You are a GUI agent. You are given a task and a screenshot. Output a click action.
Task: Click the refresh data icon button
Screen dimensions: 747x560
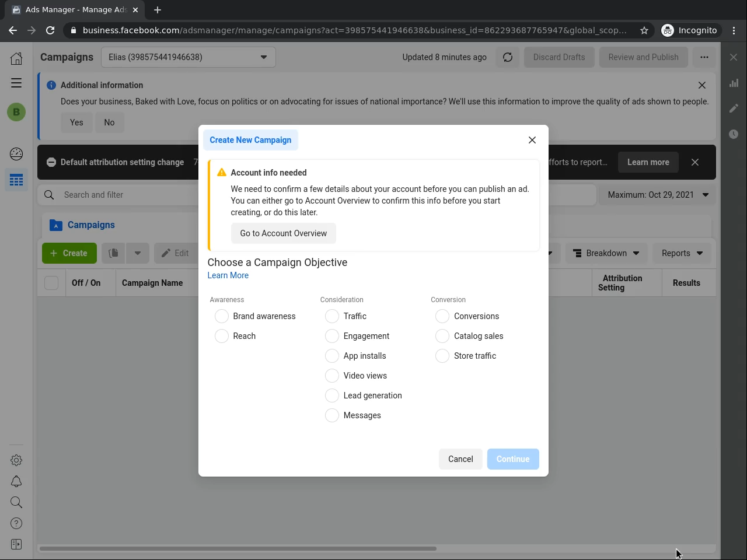pos(508,57)
